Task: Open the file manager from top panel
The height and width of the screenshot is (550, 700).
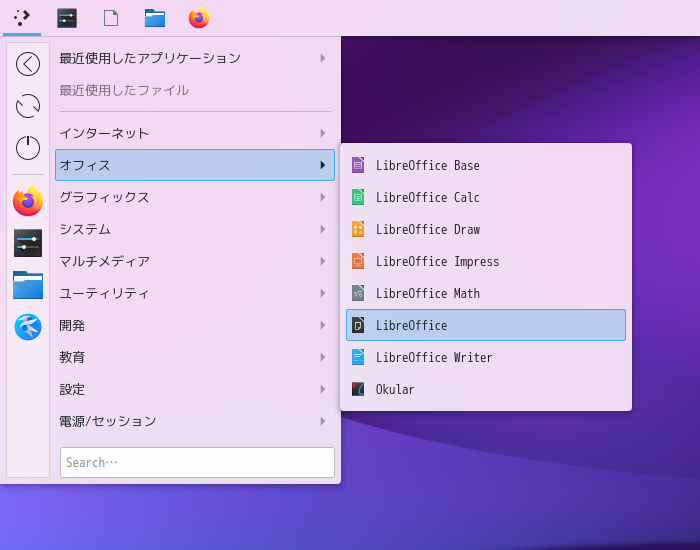Action: (x=155, y=18)
